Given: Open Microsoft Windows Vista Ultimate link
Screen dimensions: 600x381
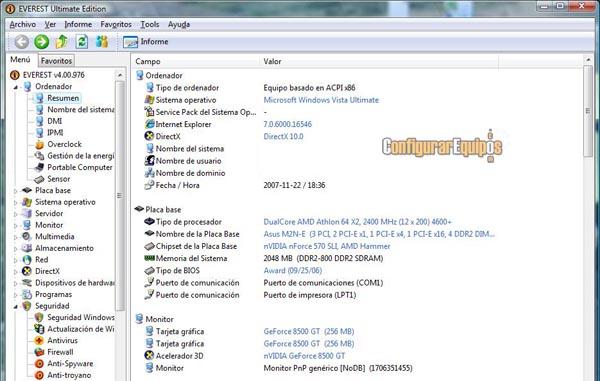Looking at the screenshot, I should pyautogui.click(x=321, y=100).
